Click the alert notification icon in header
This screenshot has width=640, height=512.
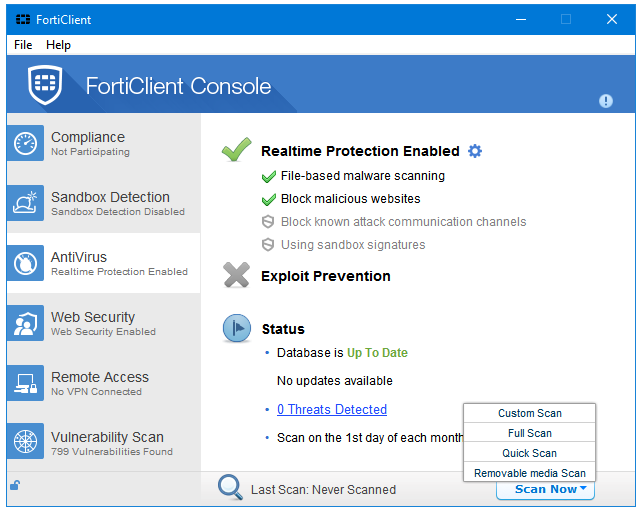coord(606,101)
